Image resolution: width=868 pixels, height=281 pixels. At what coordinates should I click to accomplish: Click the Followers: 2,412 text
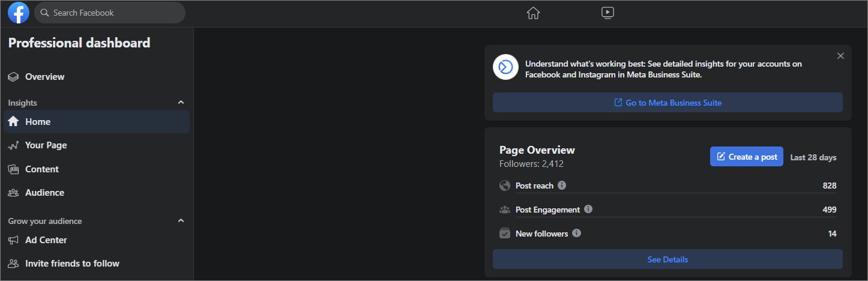531,163
